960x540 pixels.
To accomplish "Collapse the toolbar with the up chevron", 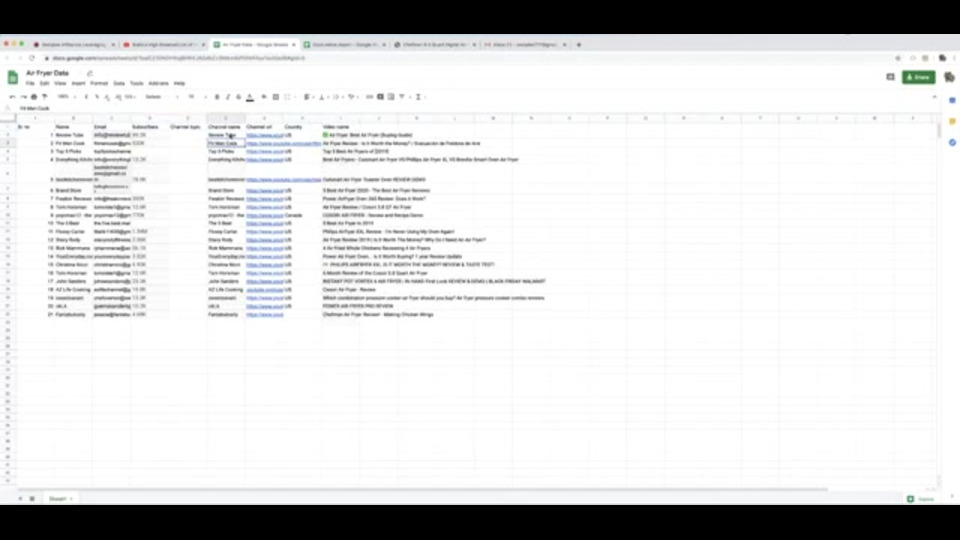I will click(934, 97).
